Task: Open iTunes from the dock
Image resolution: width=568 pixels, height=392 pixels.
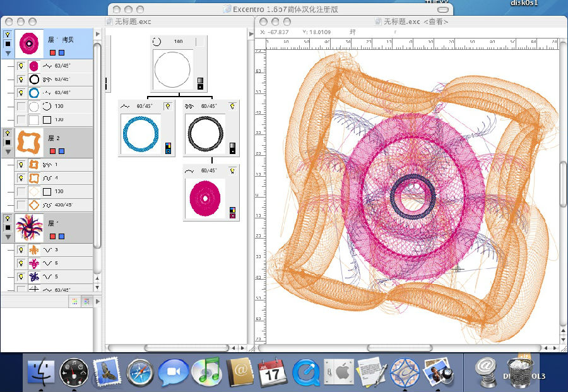Action: coord(205,372)
